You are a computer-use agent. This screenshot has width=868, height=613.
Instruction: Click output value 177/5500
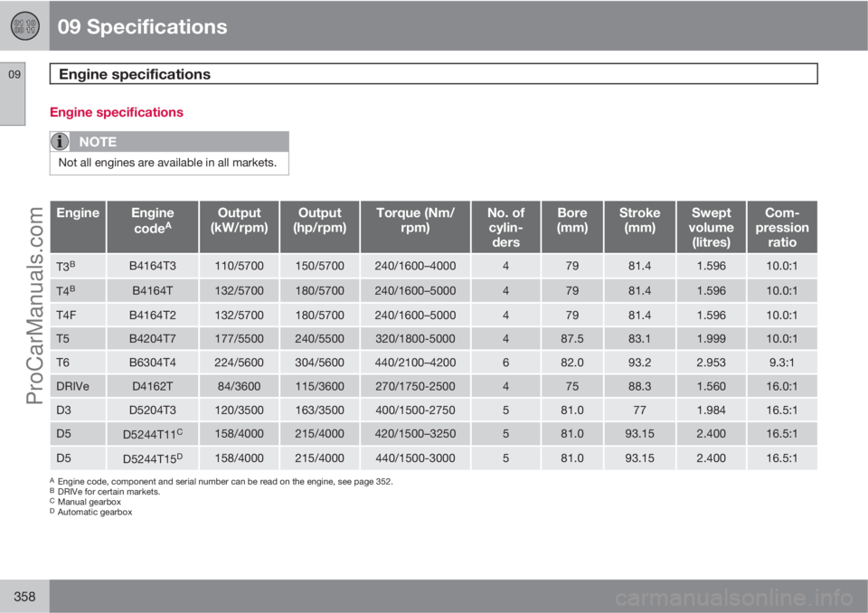239,339
